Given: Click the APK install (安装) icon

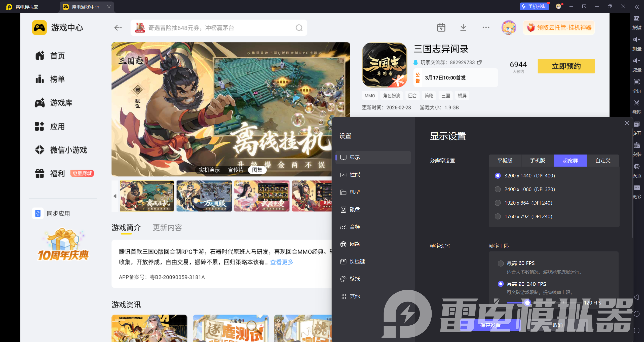Looking at the screenshot, I should pos(636,145).
